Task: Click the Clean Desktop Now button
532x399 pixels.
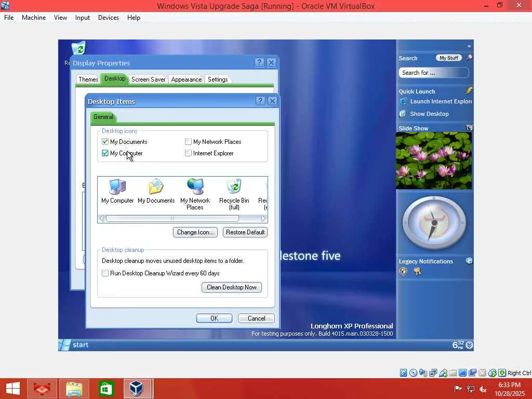Action: tap(231, 287)
